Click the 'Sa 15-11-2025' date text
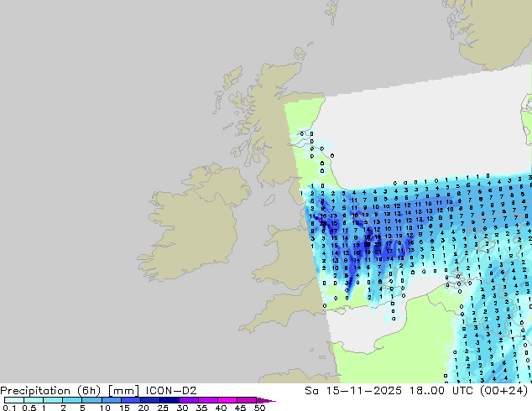This screenshot has width=532, height=411. [353, 391]
